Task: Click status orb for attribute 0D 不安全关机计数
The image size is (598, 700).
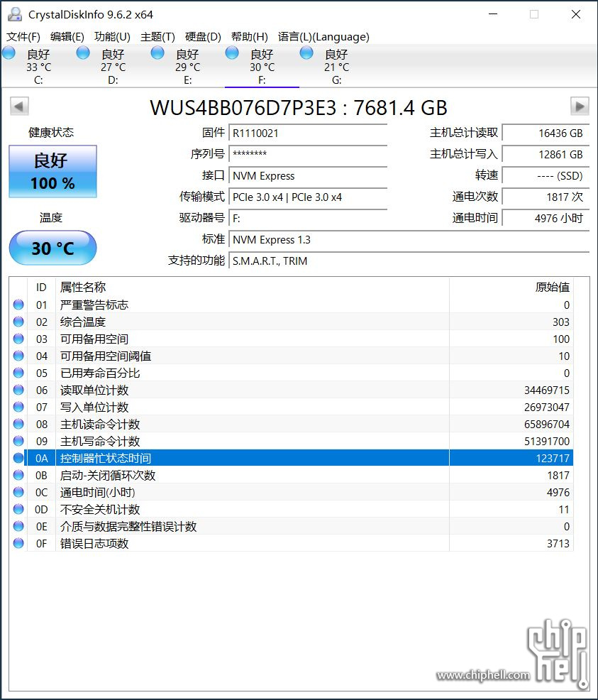Action: tap(18, 509)
